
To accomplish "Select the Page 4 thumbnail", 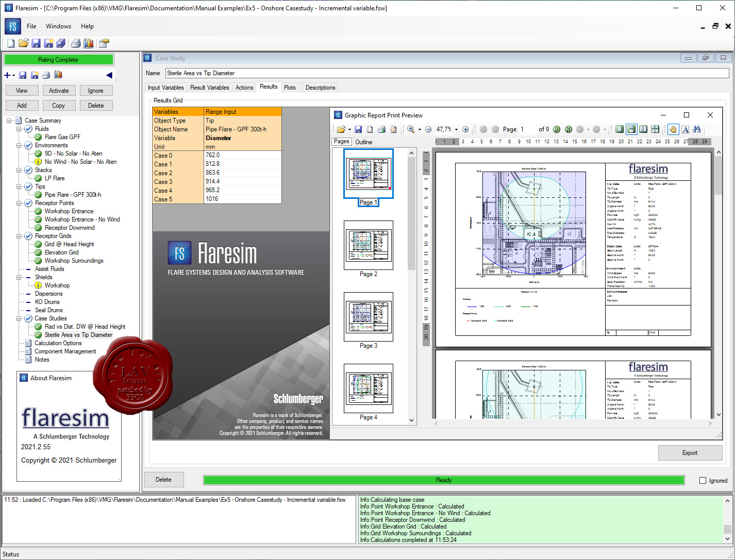I will [369, 388].
